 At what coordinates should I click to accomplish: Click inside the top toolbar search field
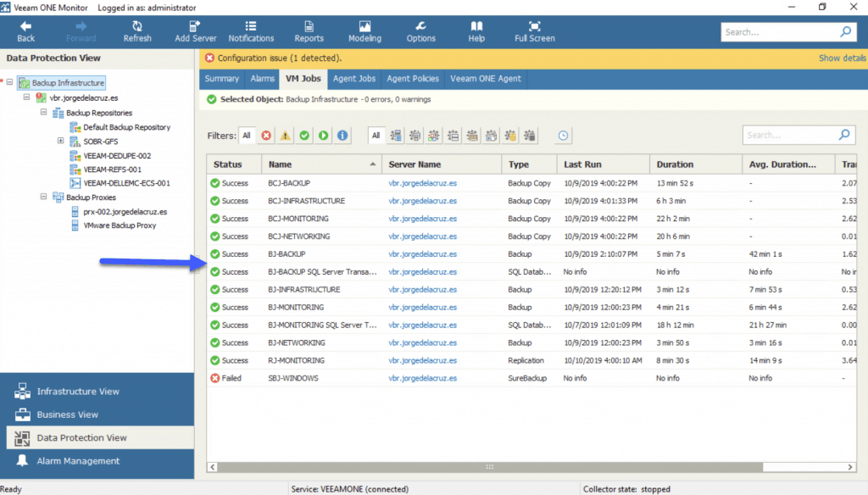pos(780,32)
